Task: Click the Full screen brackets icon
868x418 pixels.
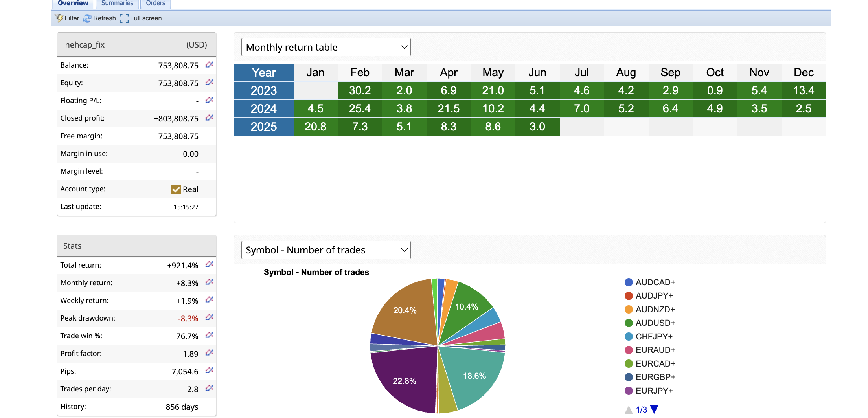Action: [124, 18]
